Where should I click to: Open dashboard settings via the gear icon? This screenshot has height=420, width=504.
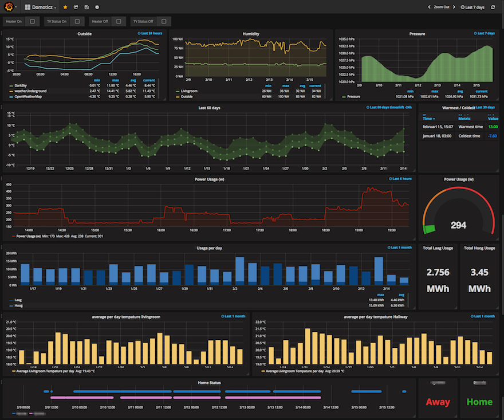click(97, 7)
